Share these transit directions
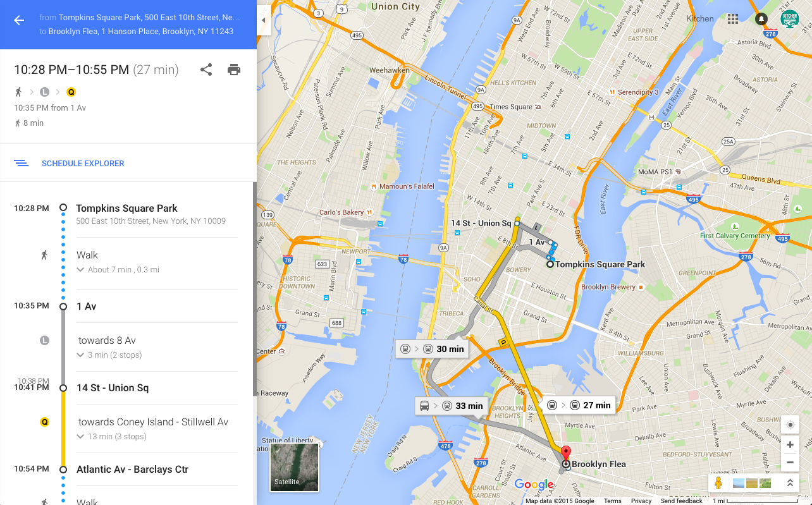 tap(206, 70)
